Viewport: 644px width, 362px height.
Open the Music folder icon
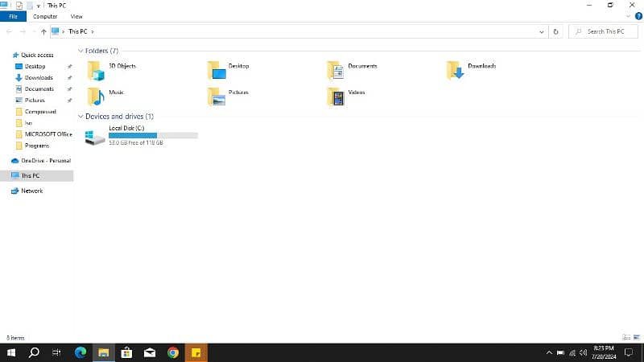[x=97, y=97]
